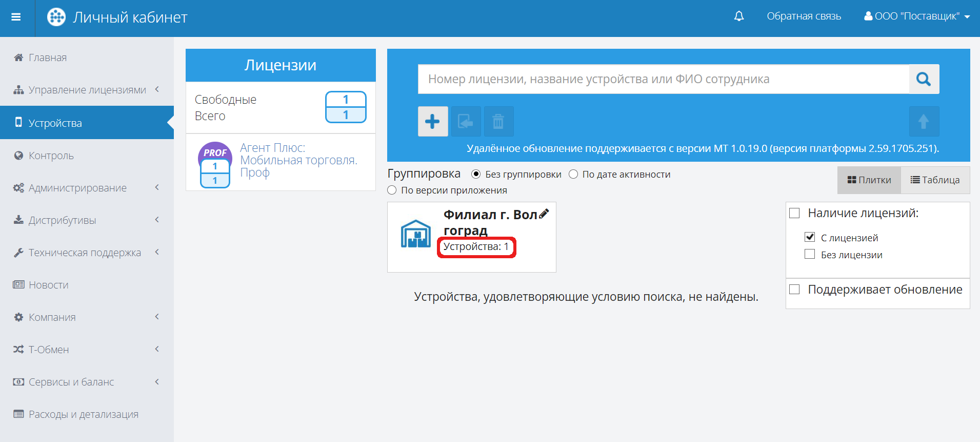Open notifications bell icon
The width and height of the screenshot is (980, 442).
pyautogui.click(x=739, y=16)
